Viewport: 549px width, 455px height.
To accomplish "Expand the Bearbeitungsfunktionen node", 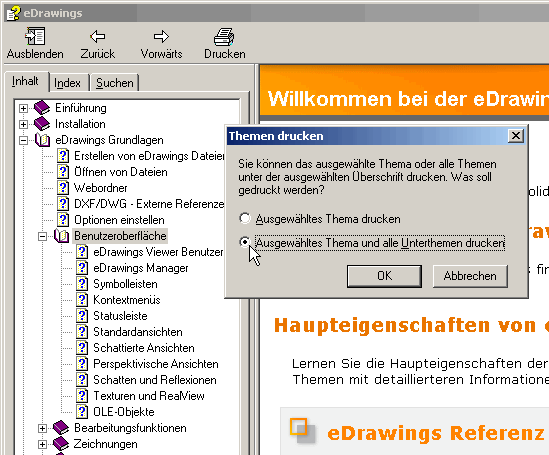I will (x=42, y=428).
